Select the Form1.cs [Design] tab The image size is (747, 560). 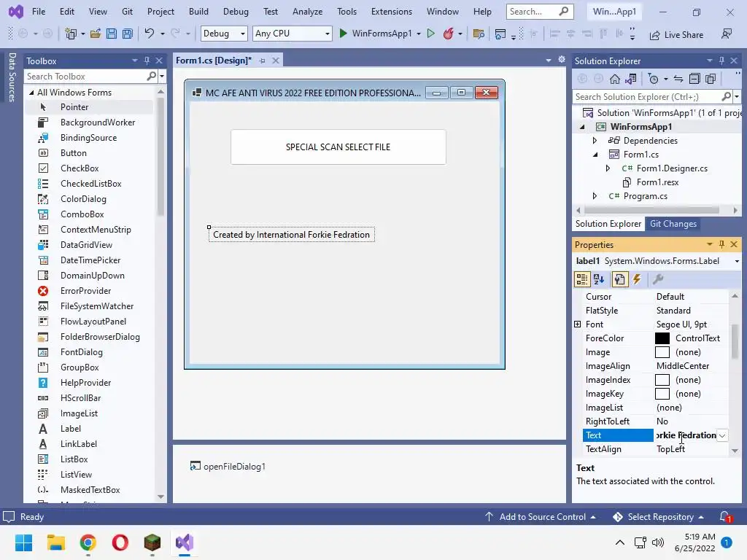(x=214, y=61)
